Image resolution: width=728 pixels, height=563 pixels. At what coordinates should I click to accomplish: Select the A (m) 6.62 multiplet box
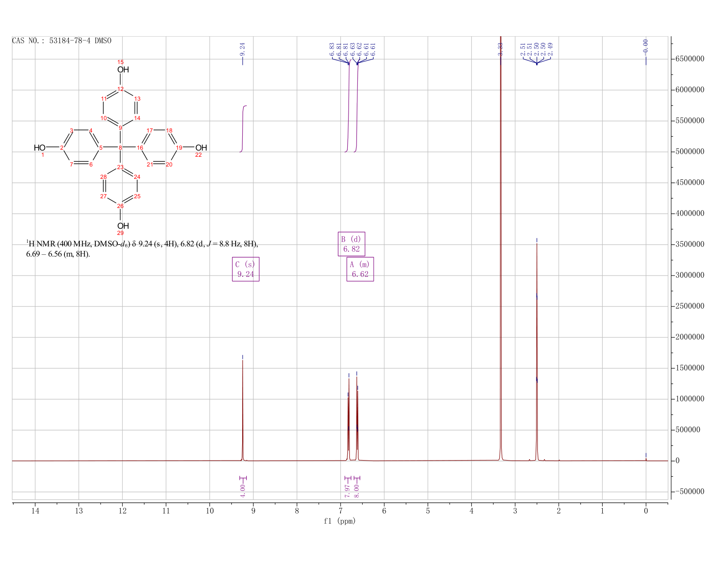(360, 269)
